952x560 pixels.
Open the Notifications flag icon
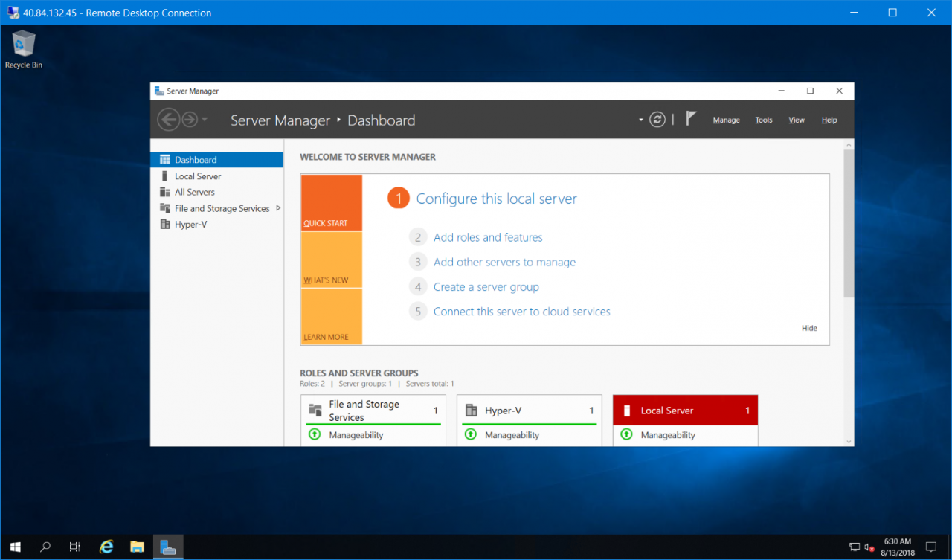[691, 119]
